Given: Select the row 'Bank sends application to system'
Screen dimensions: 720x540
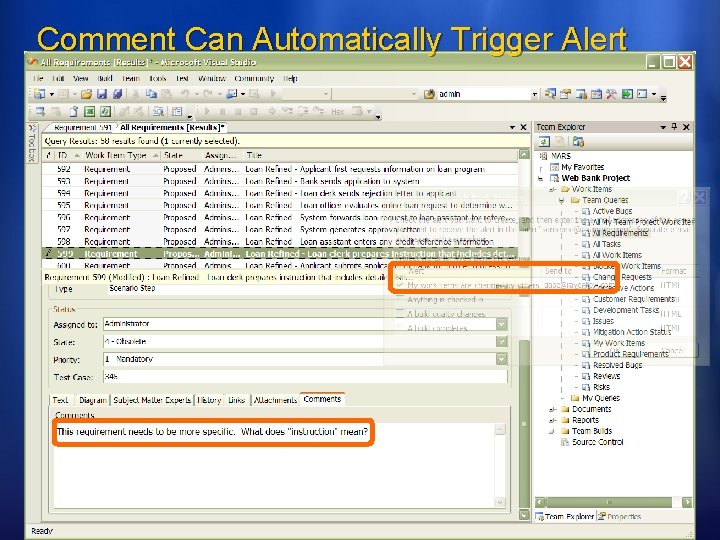Looking at the screenshot, I should (x=280, y=181).
